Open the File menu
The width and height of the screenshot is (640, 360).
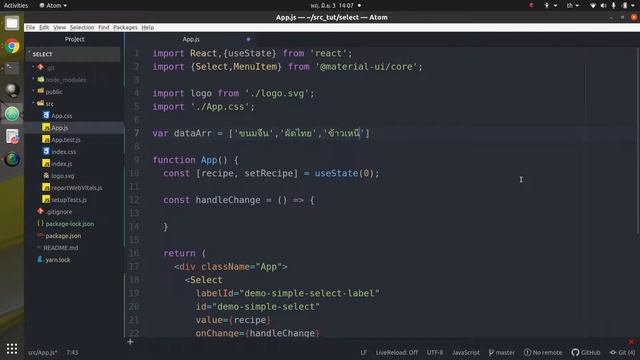pos(30,27)
